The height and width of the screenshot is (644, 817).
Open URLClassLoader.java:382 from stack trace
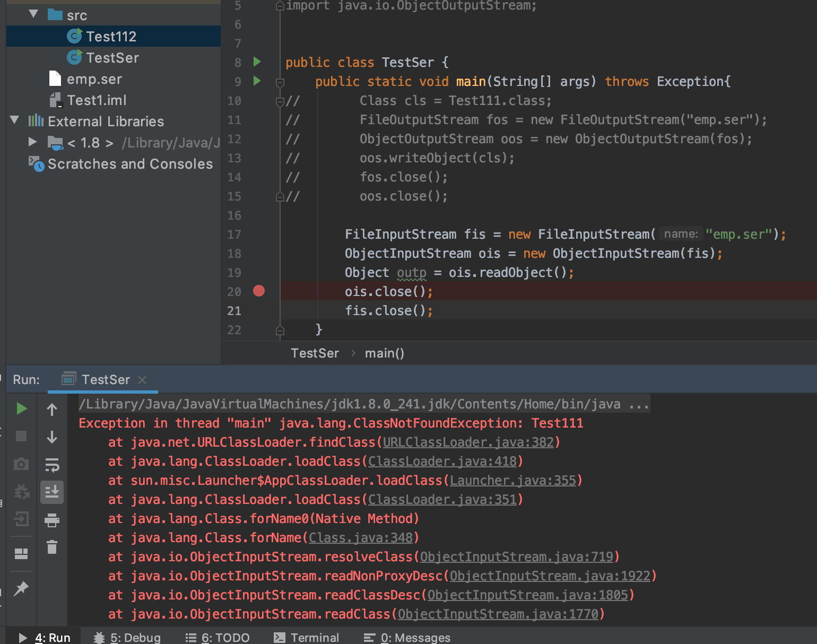(469, 442)
